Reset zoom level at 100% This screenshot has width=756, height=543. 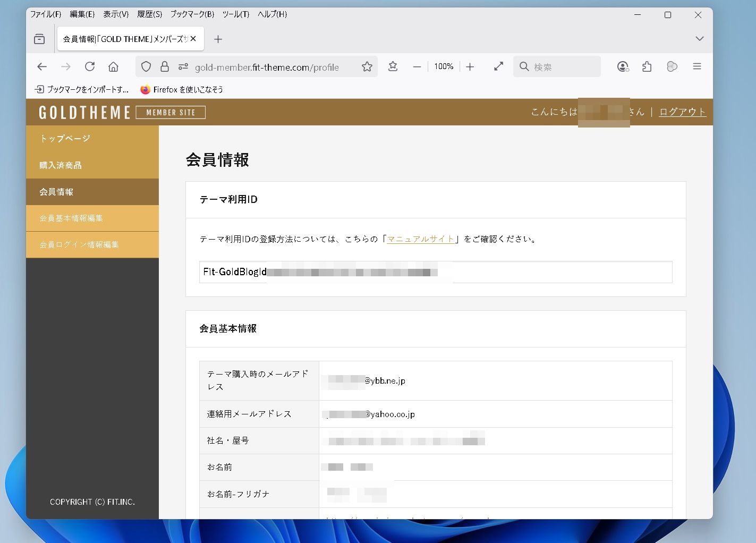(x=444, y=66)
